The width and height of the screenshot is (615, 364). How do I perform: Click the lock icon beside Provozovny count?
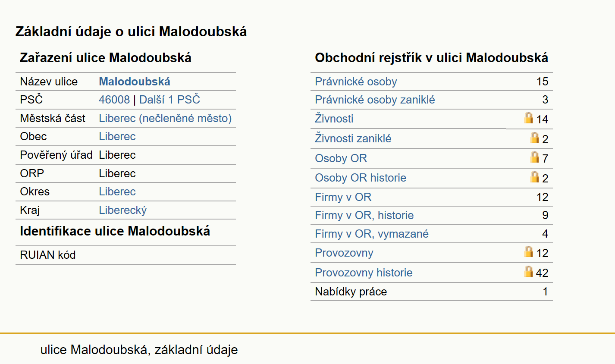tap(529, 251)
